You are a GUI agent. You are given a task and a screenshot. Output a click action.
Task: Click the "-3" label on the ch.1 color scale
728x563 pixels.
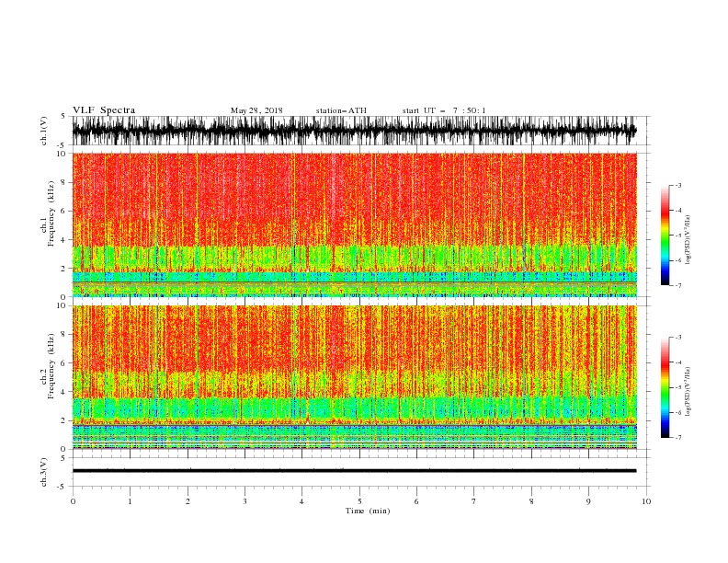tap(677, 185)
